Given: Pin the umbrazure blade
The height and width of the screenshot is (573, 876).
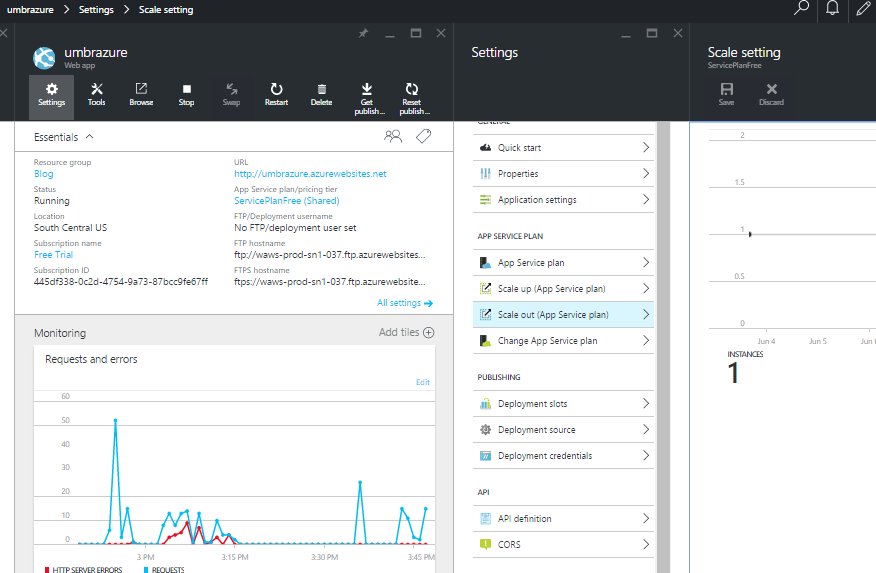Looking at the screenshot, I should (x=363, y=34).
